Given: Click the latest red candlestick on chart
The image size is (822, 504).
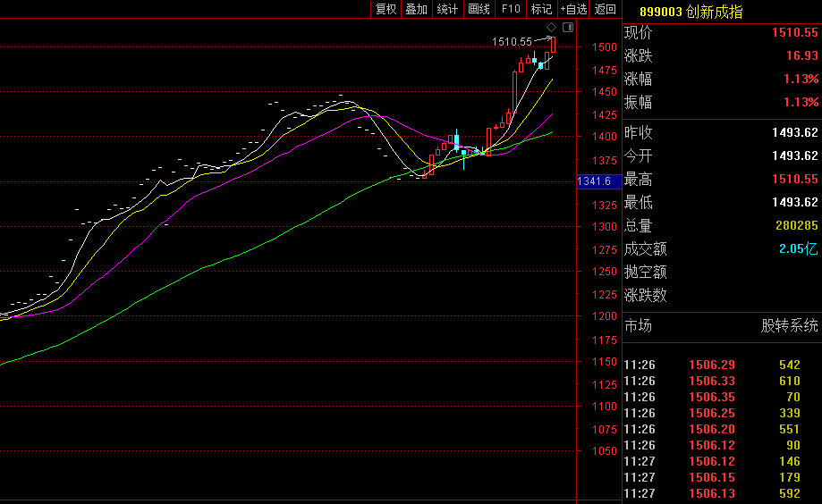Looking at the screenshot, I should [554, 45].
